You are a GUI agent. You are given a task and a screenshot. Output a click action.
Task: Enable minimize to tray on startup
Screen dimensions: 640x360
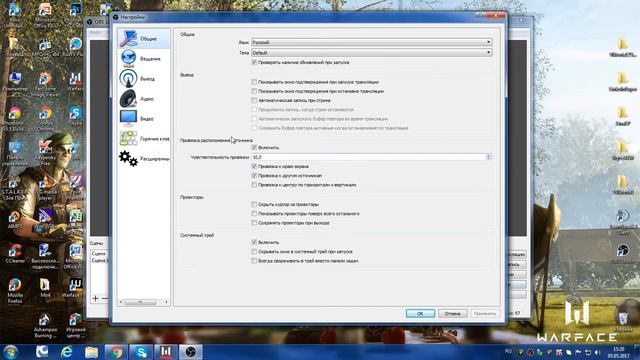[x=254, y=251]
